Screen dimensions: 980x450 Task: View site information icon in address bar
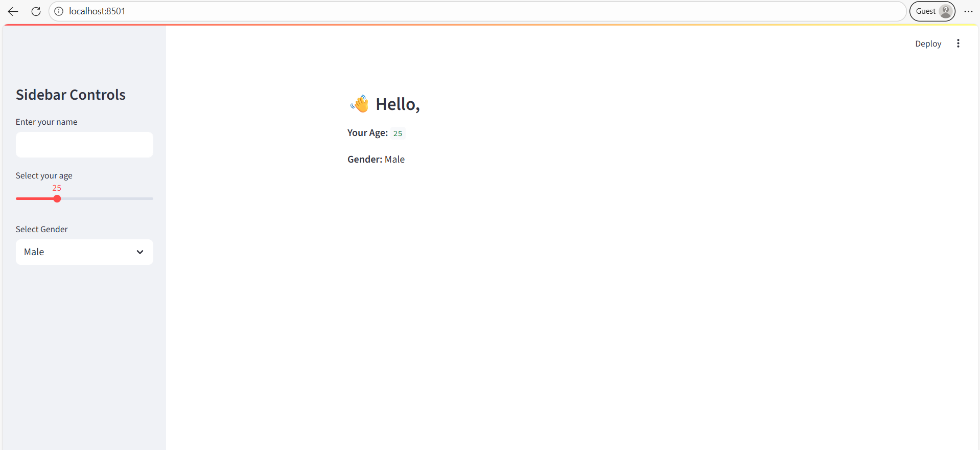[59, 11]
